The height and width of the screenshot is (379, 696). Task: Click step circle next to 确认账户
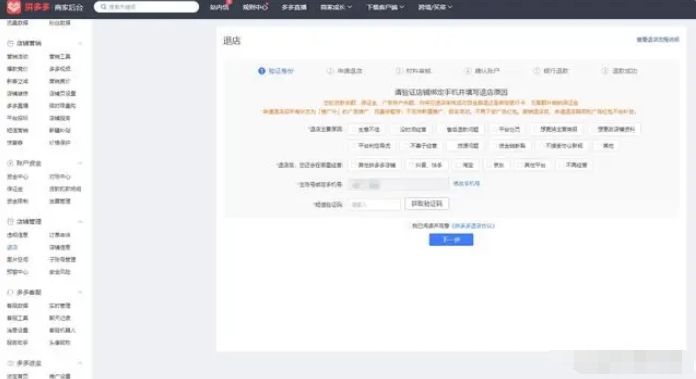tap(467, 71)
